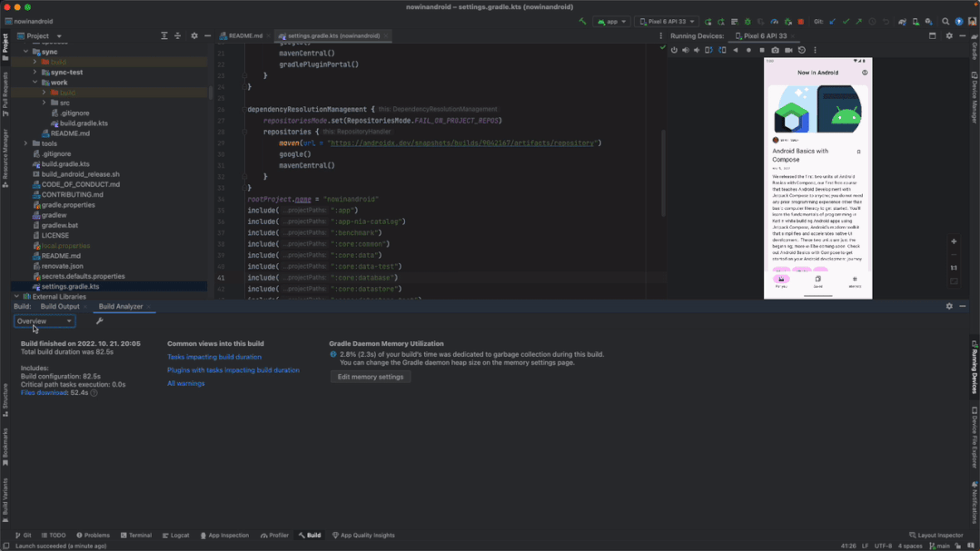This screenshot has height=551, width=980.
Task: Click the emulator rotate left icon
Action: pyautogui.click(x=708, y=50)
